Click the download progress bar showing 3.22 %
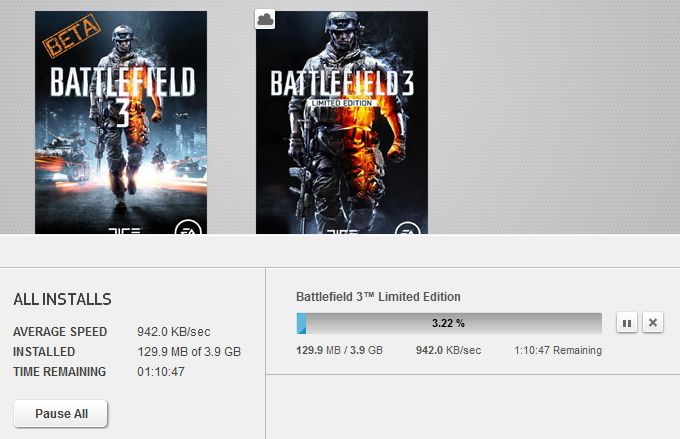Viewport: 680px width, 439px height. point(449,323)
